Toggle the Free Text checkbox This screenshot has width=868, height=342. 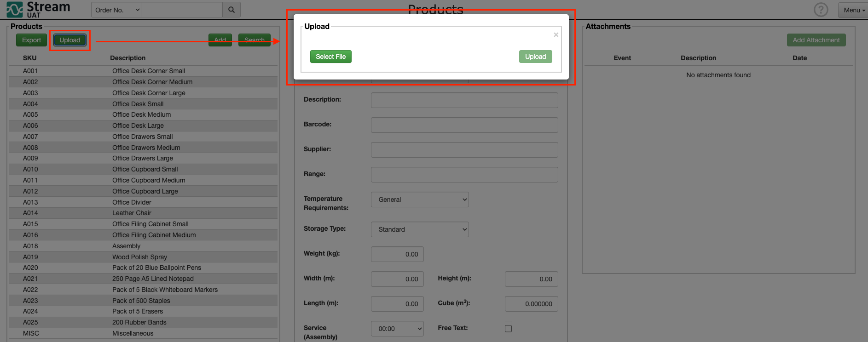[508, 329]
